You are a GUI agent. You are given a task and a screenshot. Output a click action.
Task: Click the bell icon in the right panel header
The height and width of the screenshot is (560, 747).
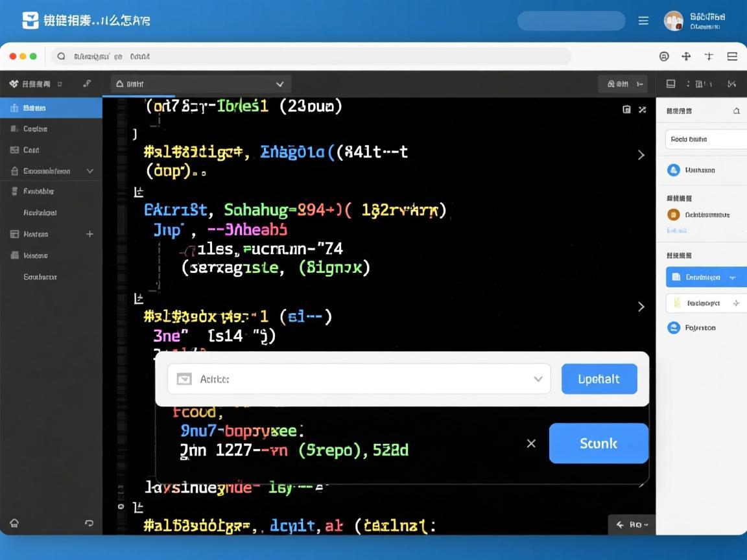coord(736,111)
